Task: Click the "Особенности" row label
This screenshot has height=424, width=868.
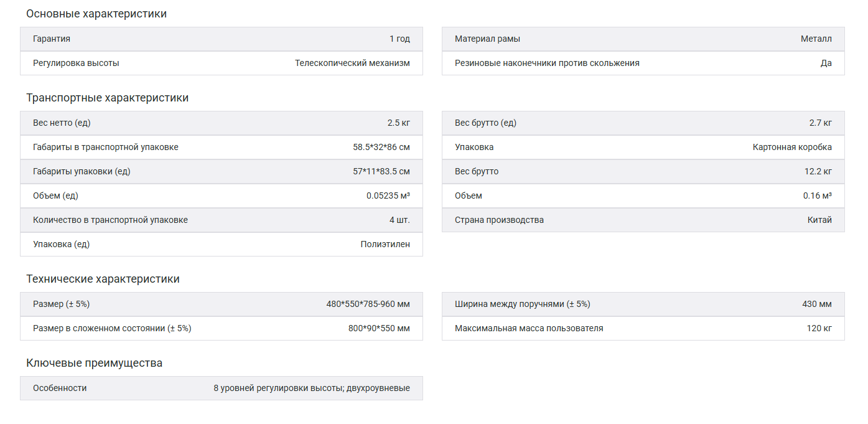Action: [60, 388]
